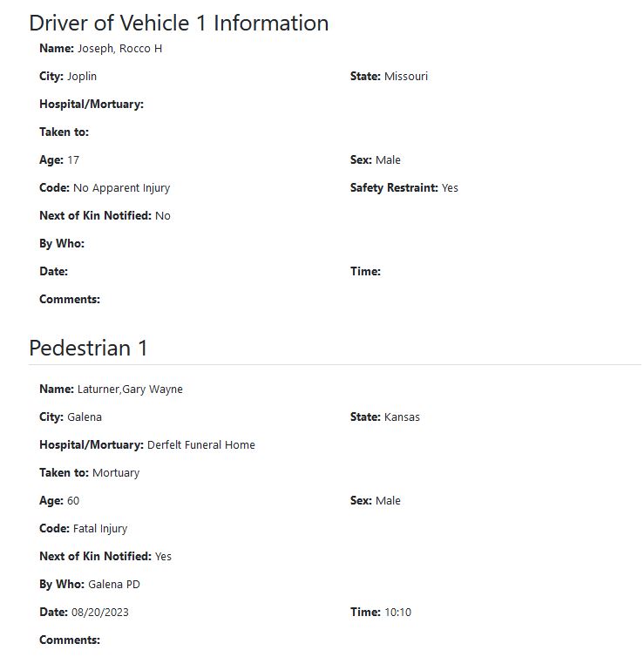Click the driver's empty Hospital/Mortuary label
644x657 pixels.
point(92,105)
